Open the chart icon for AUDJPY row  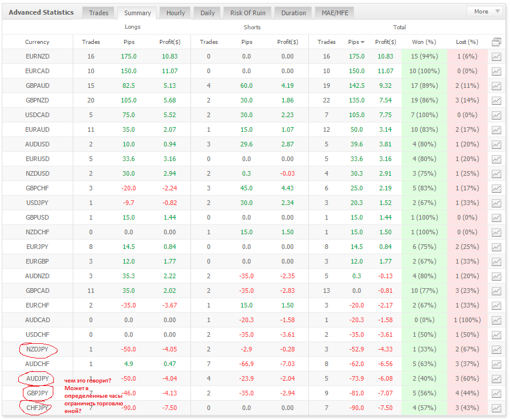click(496, 379)
